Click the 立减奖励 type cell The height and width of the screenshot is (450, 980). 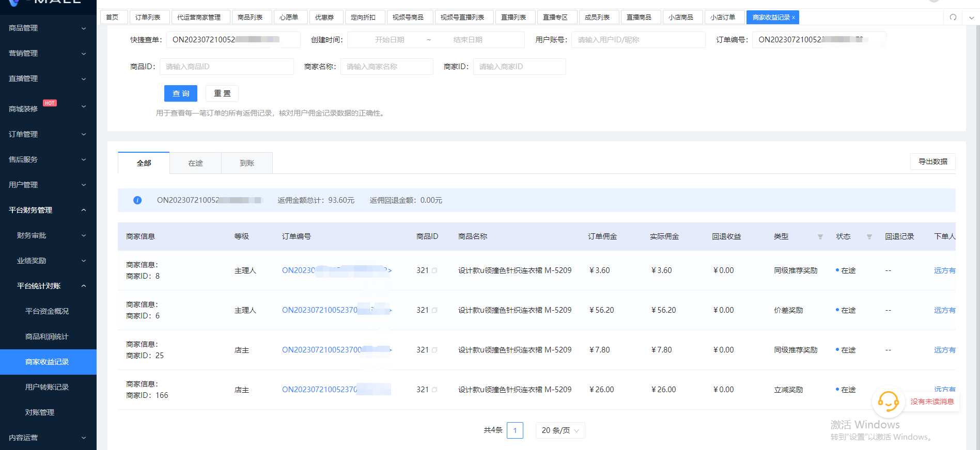[x=788, y=390]
